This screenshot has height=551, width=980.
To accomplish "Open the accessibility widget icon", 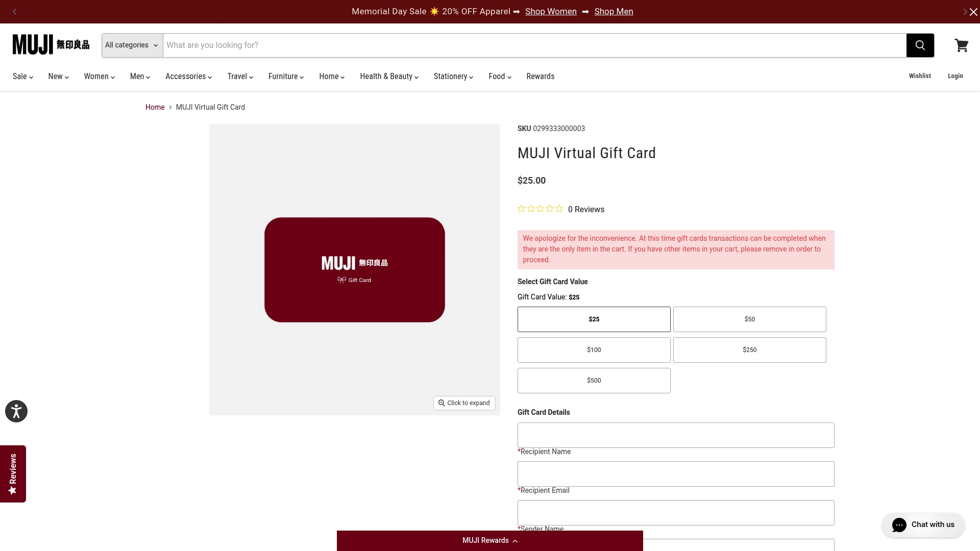I will tap(16, 411).
